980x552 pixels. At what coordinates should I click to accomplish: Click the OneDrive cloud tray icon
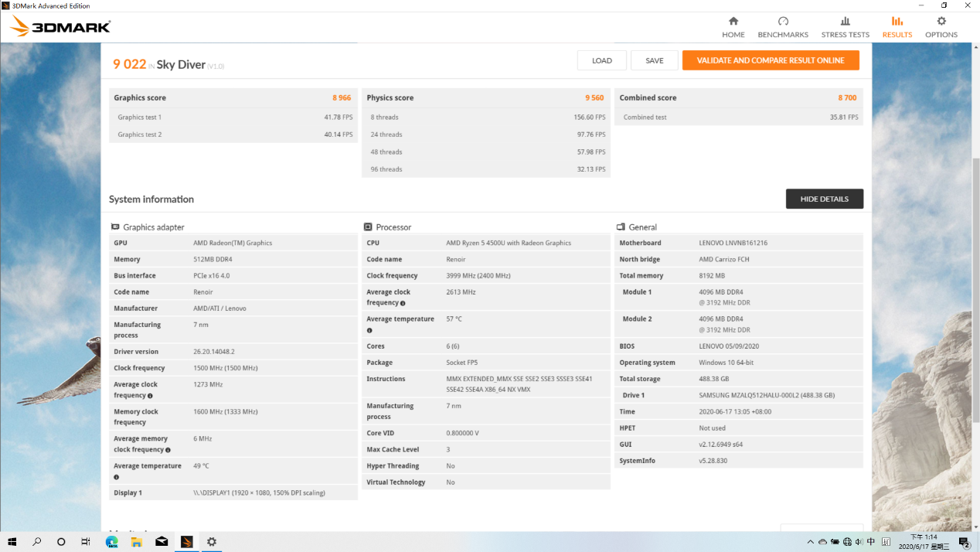pyautogui.click(x=822, y=542)
